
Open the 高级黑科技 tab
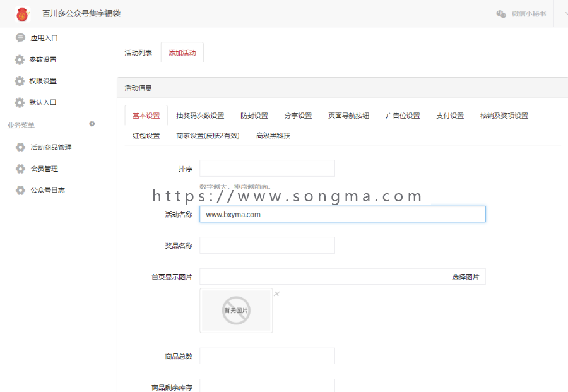[x=273, y=136]
